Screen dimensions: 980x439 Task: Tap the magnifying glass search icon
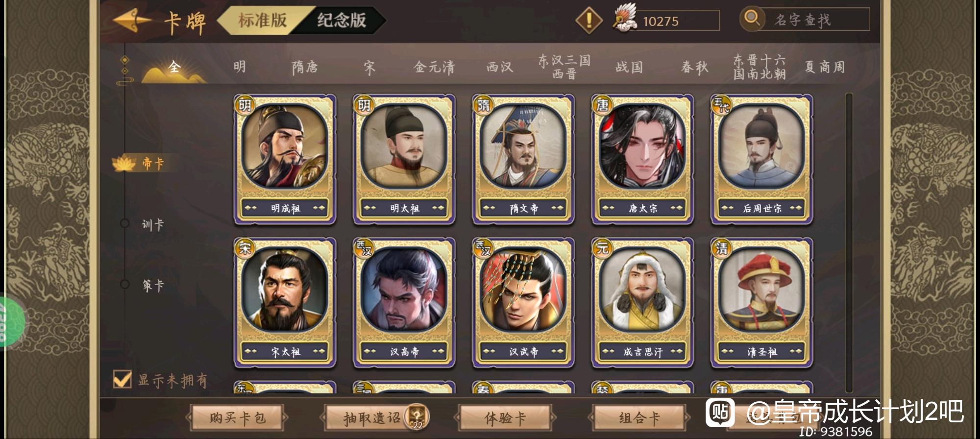752,19
